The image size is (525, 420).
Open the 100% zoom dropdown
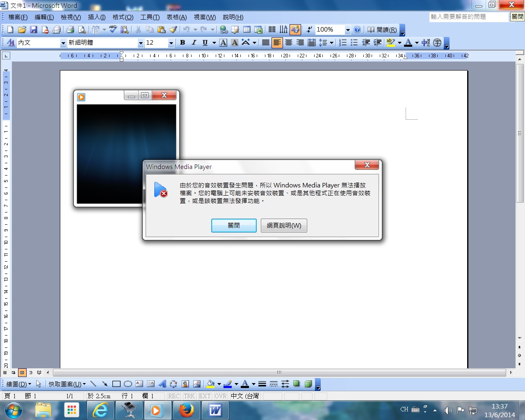[x=348, y=30]
